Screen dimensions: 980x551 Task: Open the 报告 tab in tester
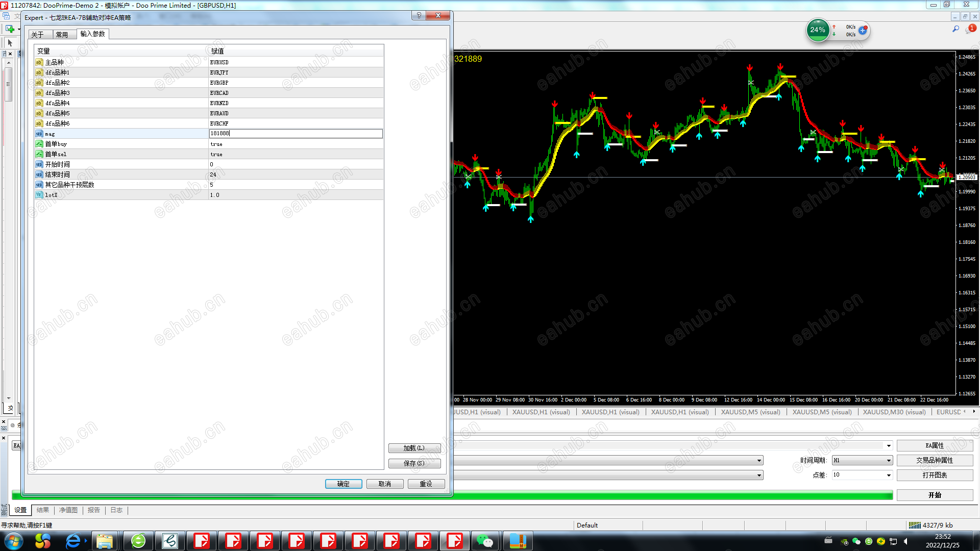93,510
